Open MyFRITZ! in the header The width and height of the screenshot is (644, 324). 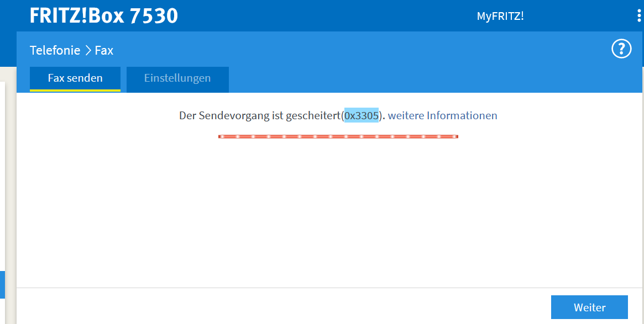pos(500,16)
